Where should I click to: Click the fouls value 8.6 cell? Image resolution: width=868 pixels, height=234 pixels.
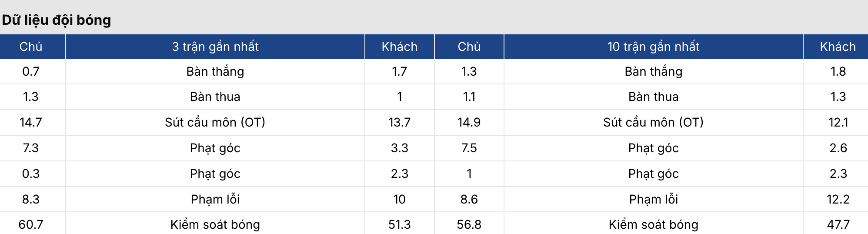pos(469,199)
